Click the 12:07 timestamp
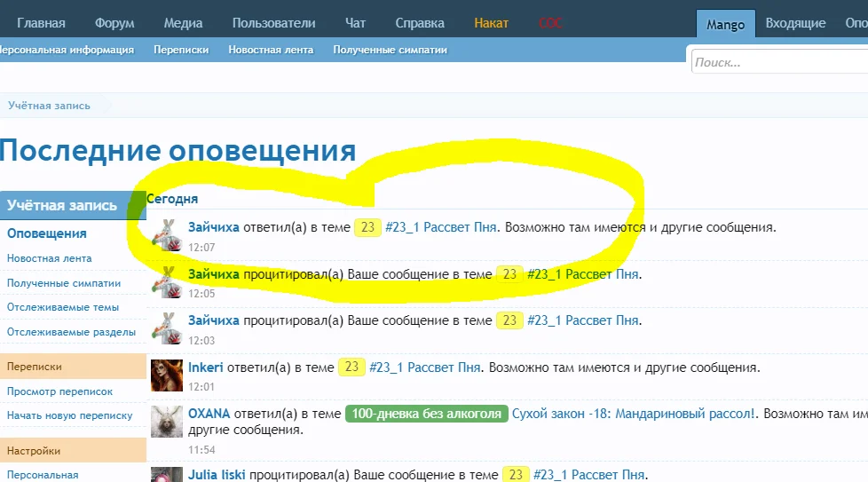This screenshot has height=482, width=868. [x=201, y=248]
